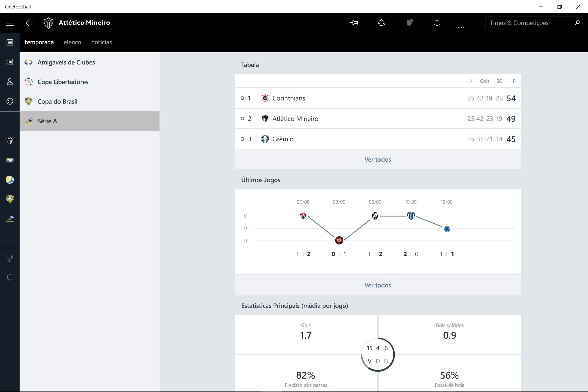Click Fluminense crest in last games chart
Image resolution: width=588 pixels, height=392 pixels.
(x=303, y=216)
